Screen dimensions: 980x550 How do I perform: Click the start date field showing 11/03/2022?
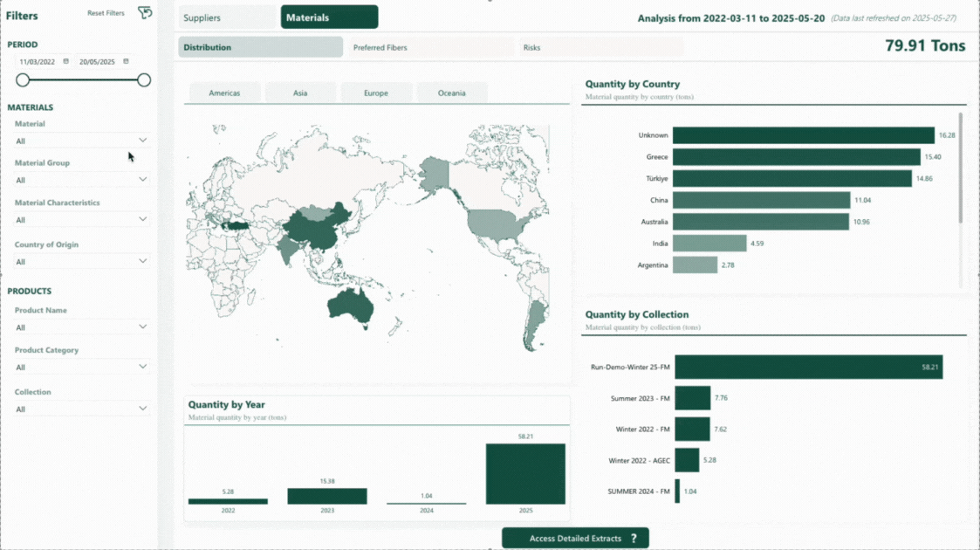point(38,62)
